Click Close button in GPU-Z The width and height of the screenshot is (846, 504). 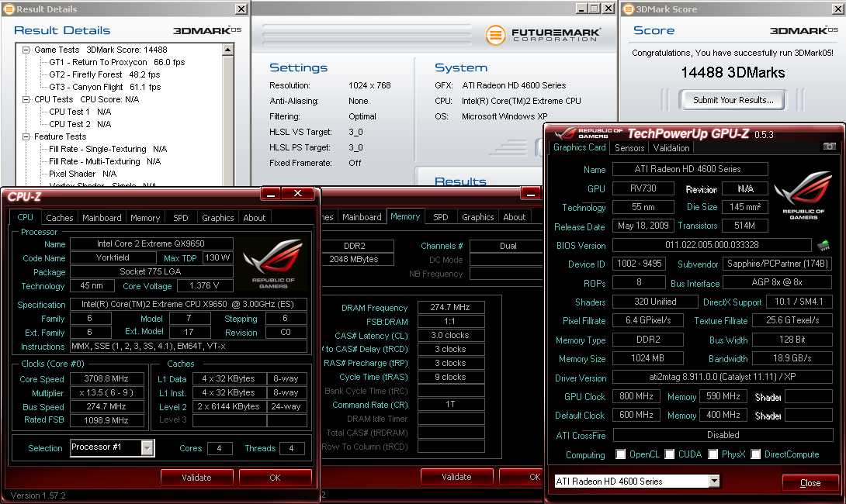pyautogui.click(x=810, y=482)
